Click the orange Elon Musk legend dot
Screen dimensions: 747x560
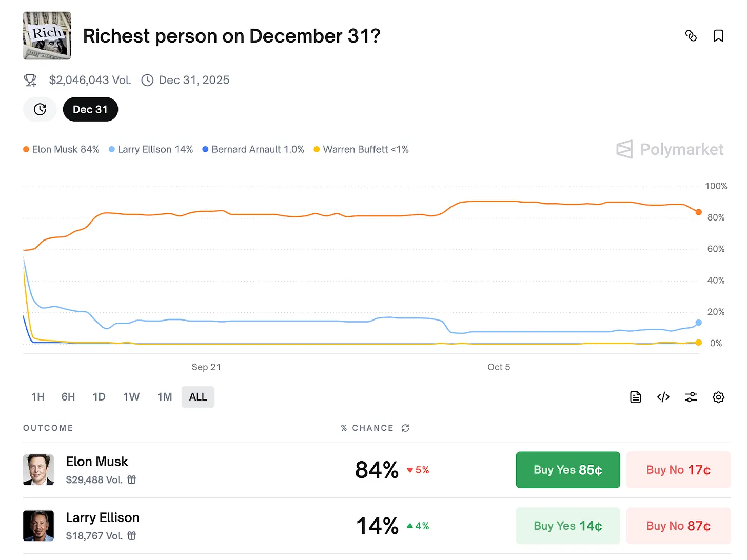click(26, 149)
